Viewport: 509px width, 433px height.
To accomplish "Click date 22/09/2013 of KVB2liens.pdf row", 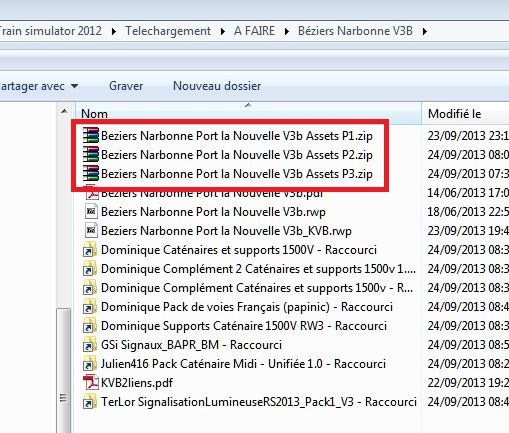I will [468, 383].
